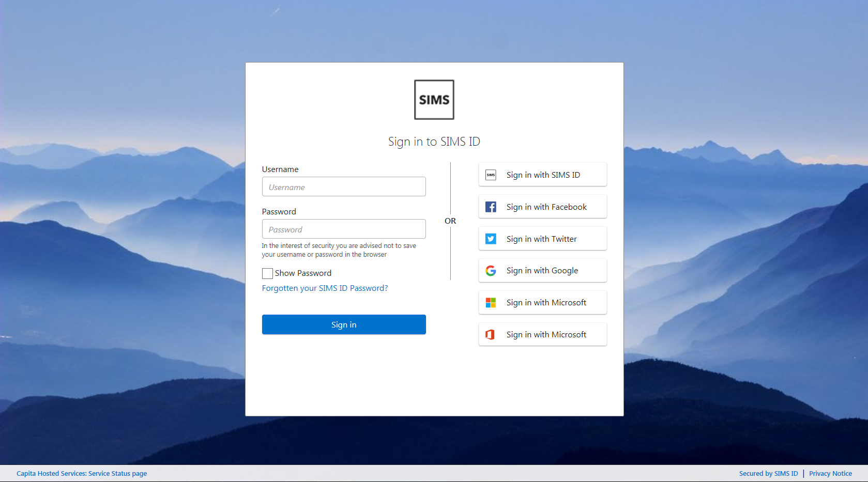Click the Show Password label text
This screenshot has height=482, width=868.
pyautogui.click(x=303, y=273)
